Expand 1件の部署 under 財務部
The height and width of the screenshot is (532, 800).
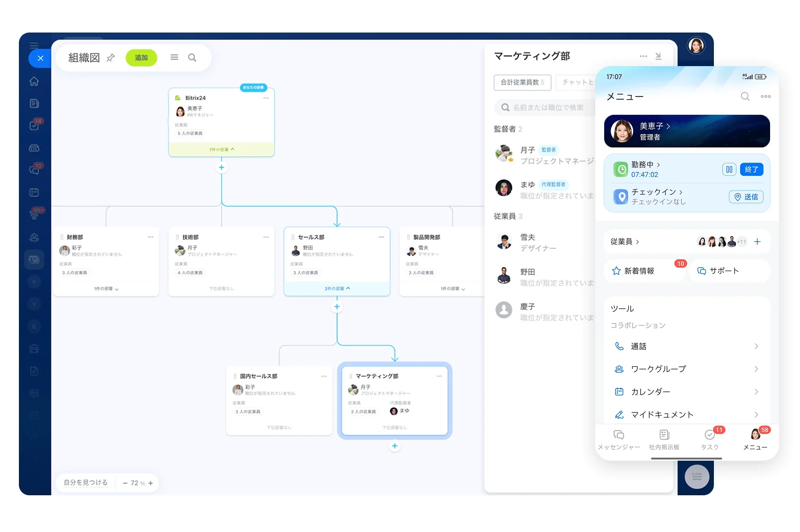click(x=106, y=289)
